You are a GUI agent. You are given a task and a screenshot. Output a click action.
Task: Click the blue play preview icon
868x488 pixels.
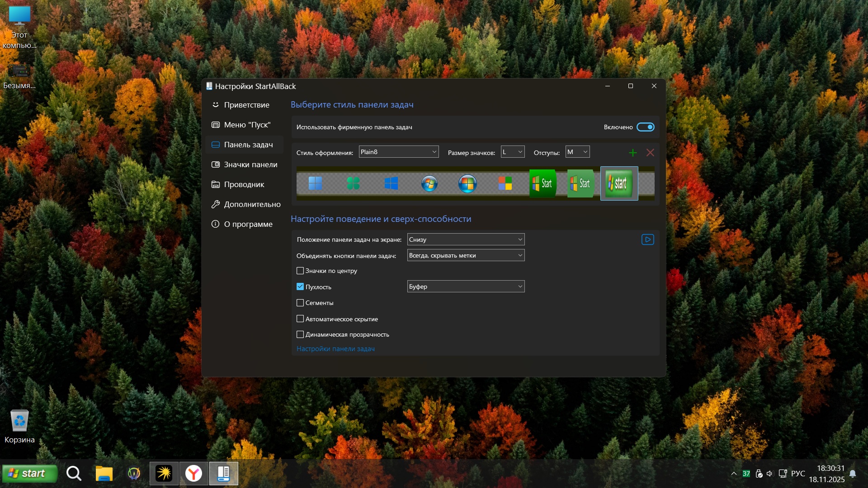click(x=647, y=239)
